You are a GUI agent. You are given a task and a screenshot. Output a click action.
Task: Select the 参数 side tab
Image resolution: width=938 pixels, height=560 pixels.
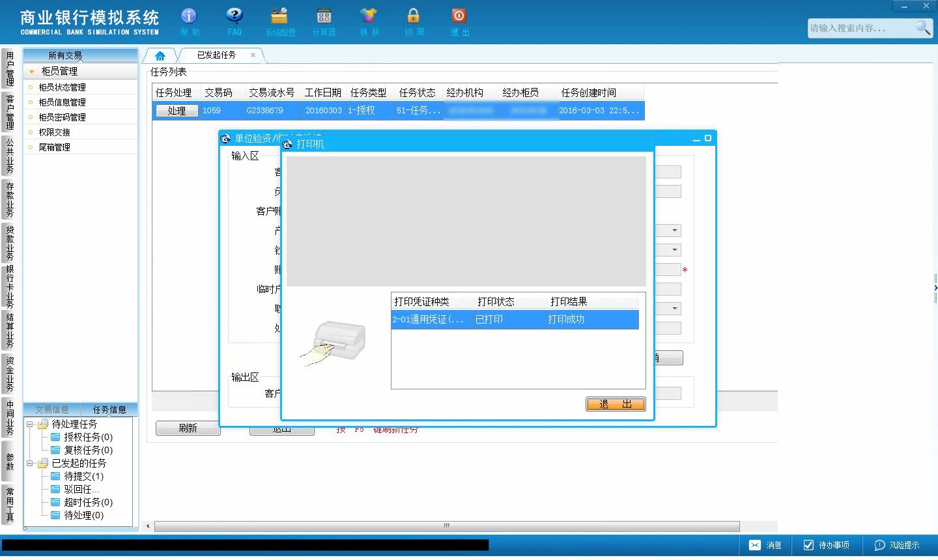(x=9, y=462)
